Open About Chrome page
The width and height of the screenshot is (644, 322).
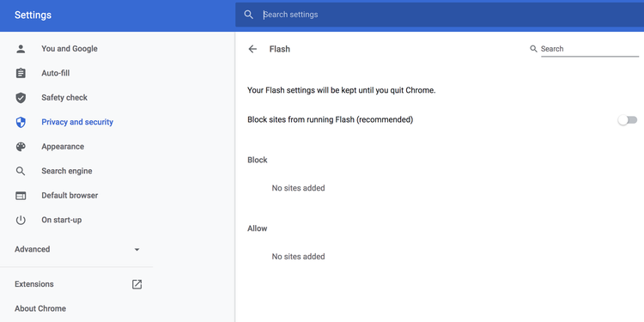coord(40,308)
